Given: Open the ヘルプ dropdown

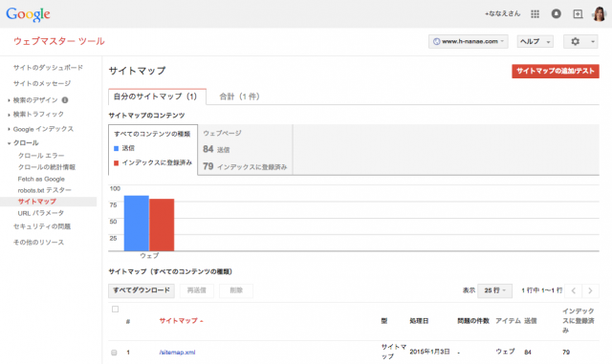Looking at the screenshot, I should 535,41.
